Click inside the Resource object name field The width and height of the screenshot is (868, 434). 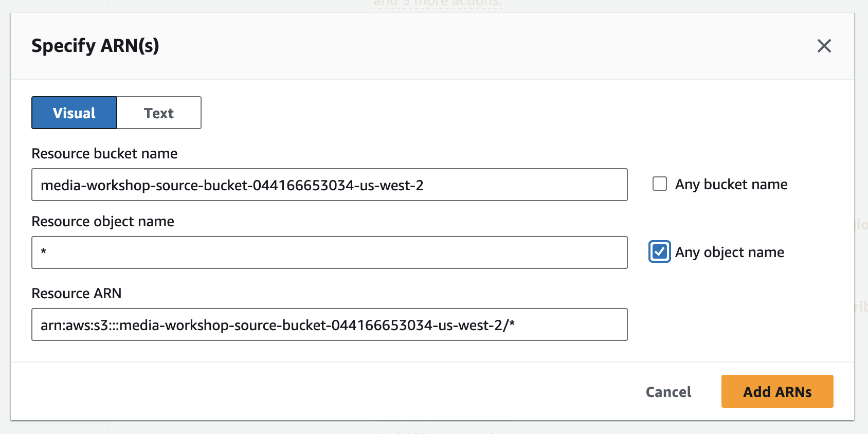pos(329,252)
